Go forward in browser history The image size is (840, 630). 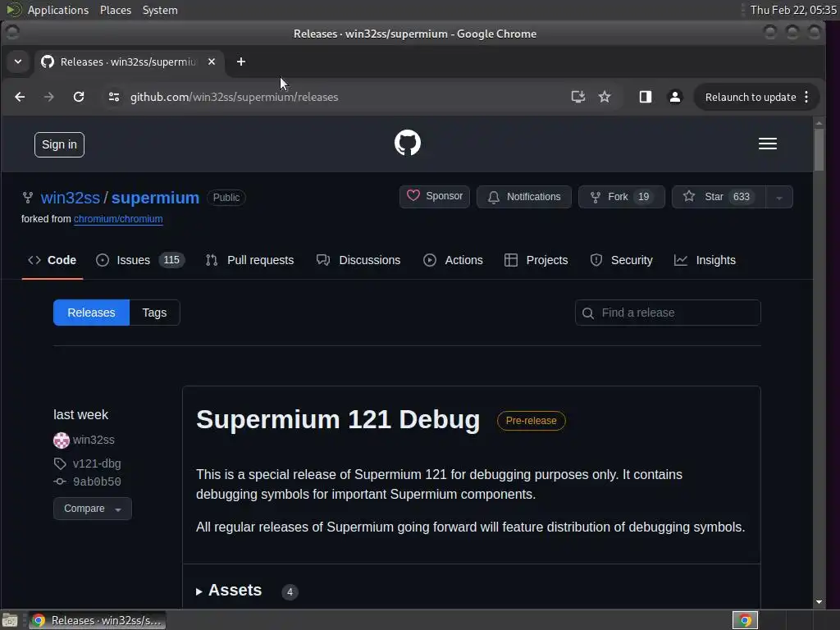(x=48, y=97)
